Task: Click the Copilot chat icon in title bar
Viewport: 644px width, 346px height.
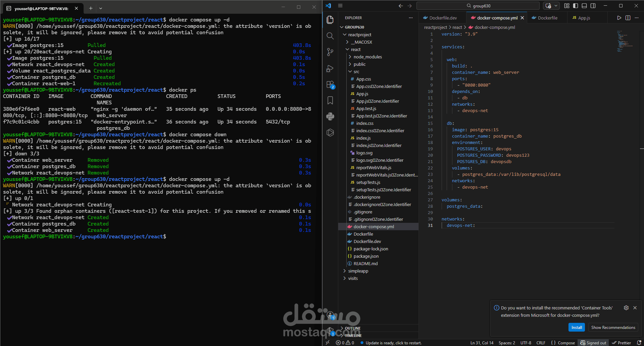Action: click(x=548, y=6)
